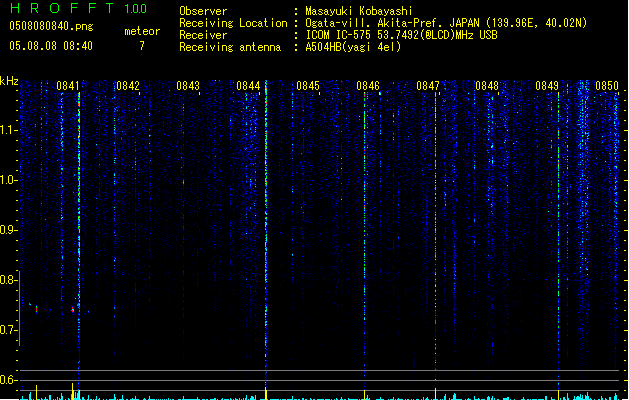Click the date stamp 05.08.08 08:40
The width and height of the screenshot is (629, 400).
(51, 46)
